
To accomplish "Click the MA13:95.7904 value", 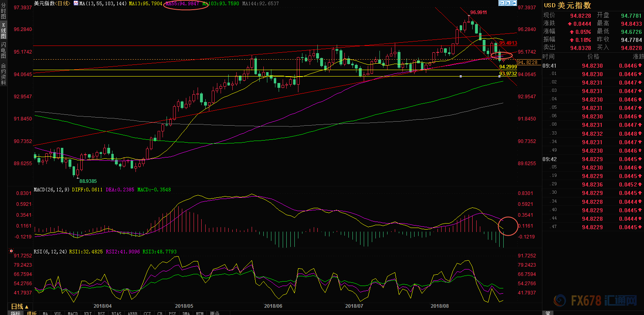I will [x=146, y=3].
